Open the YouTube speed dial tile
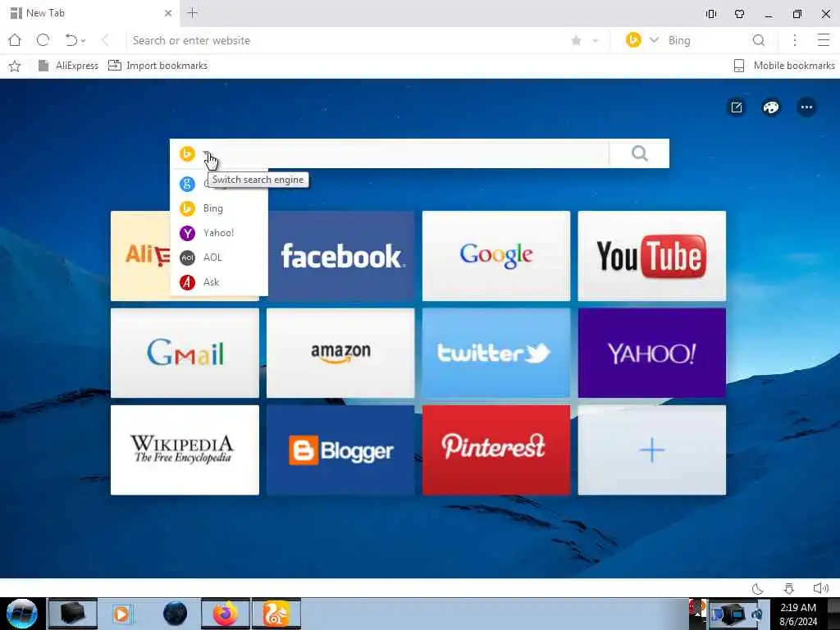Viewport: 840px width, 630px height. [x=652, y=256]
